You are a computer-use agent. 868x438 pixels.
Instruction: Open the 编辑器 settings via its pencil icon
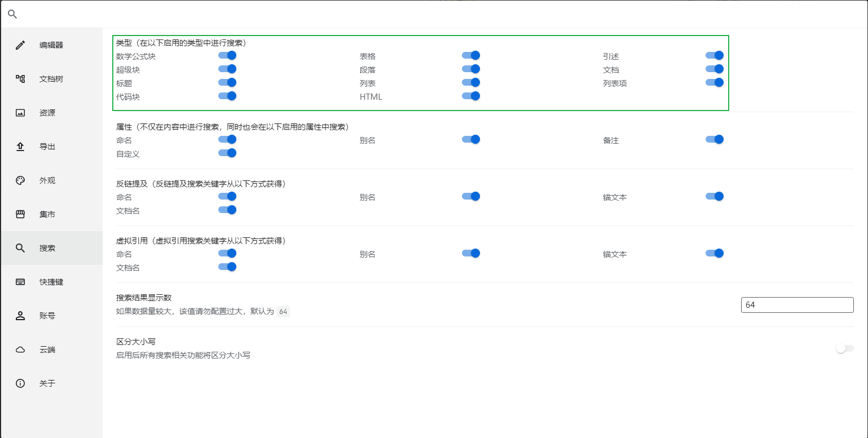pyautogui.click(x=20, y=45)
